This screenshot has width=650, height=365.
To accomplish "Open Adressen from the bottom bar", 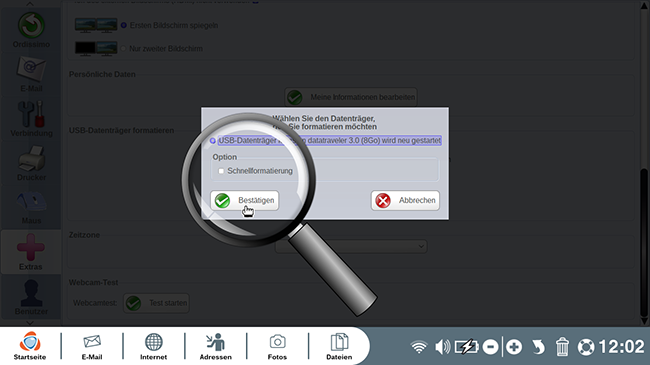I will pos(216,346).
